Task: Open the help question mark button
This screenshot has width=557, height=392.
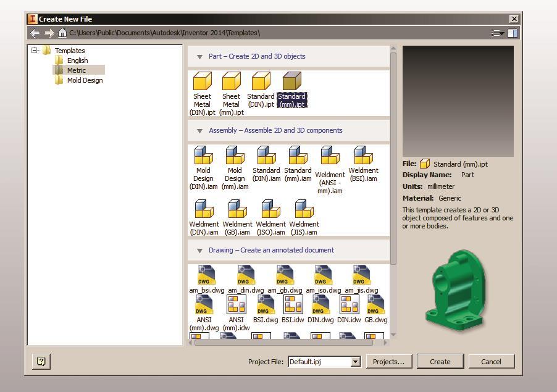Action: 41,362
